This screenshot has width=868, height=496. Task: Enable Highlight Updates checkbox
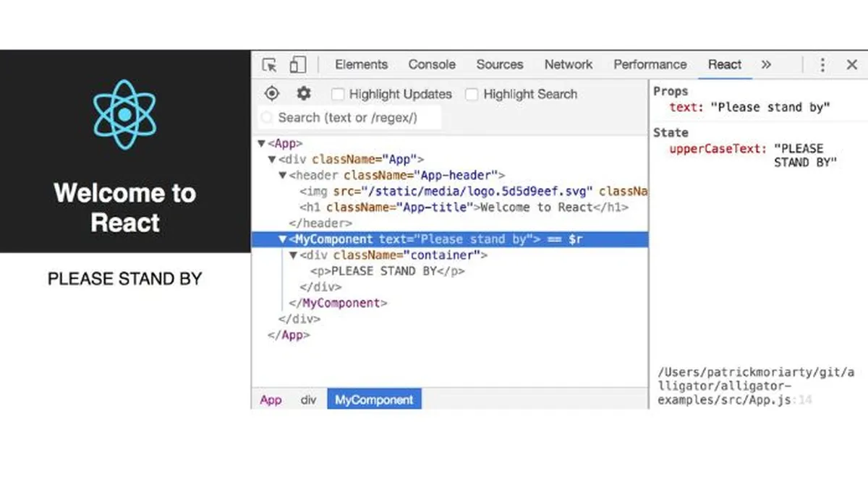(x=338, y=94)
